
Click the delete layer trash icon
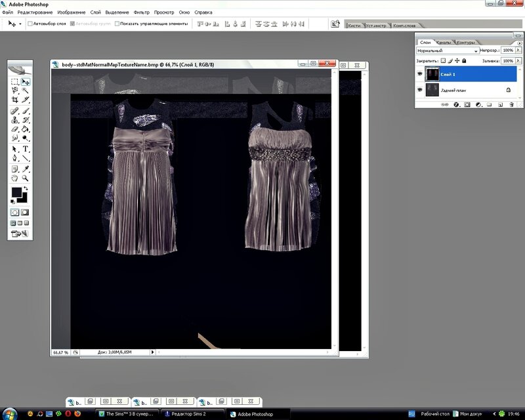[x=511, y=104]
